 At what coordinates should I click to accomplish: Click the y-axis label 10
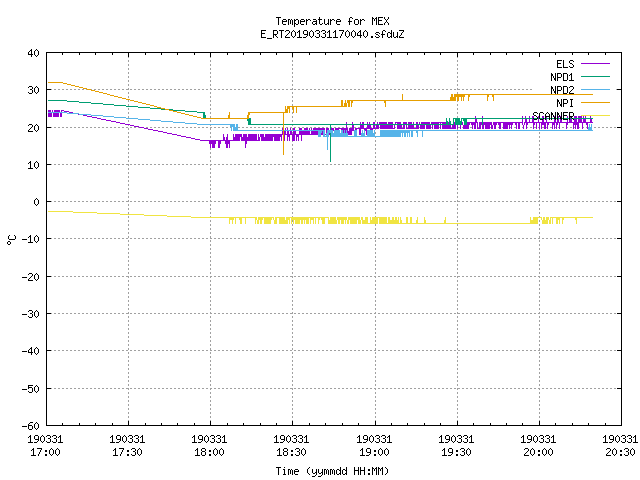pos(33,165)
